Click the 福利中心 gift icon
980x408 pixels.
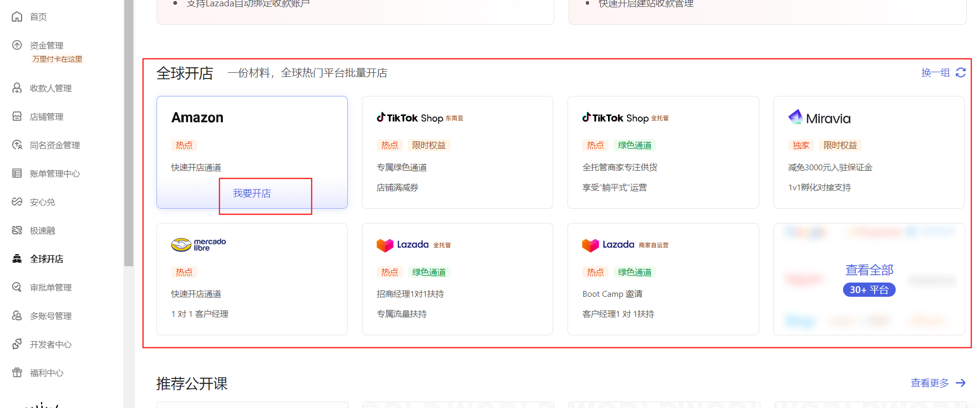pyautogui.click(x=17, y=373)
